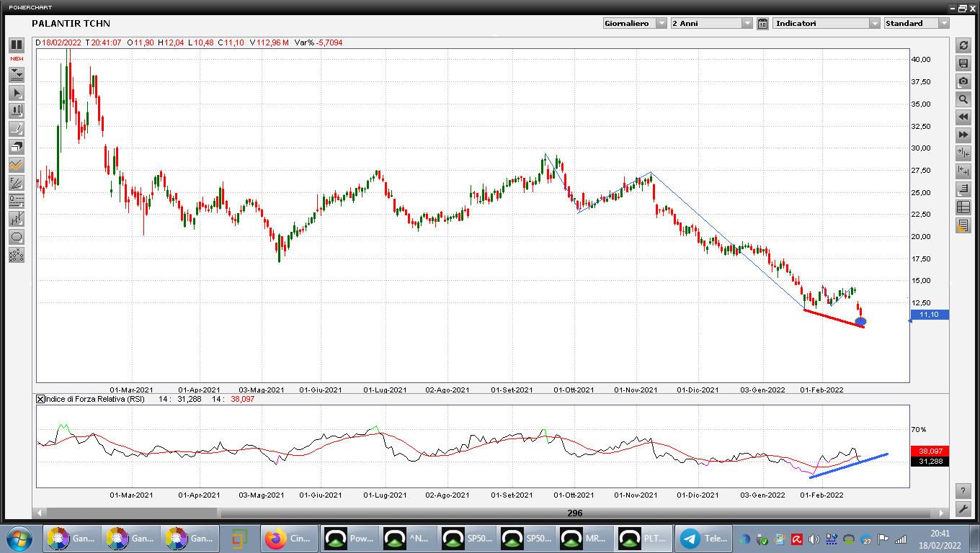Open the magnifier search tool
This screenshot has width=980, height=553.
point(963,99)
